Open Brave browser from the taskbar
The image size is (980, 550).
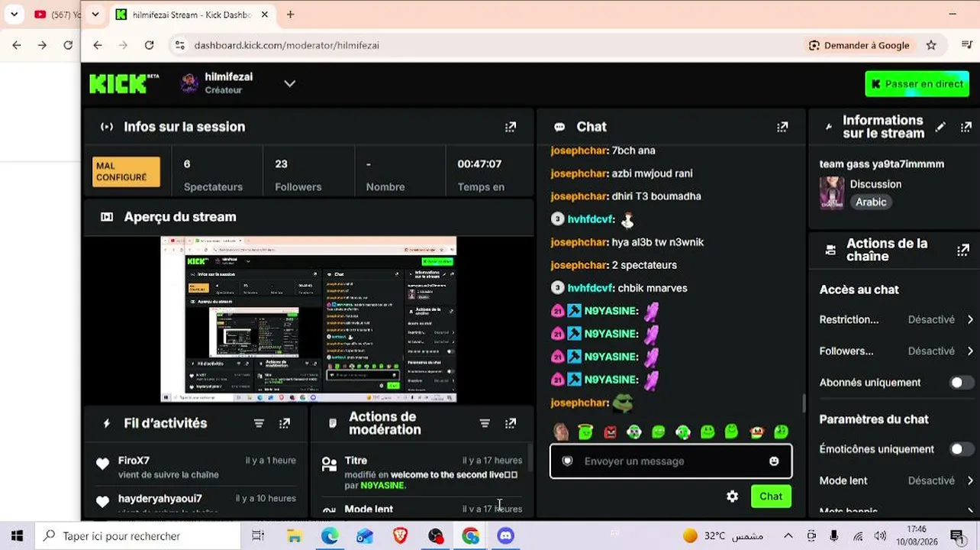click(x=400, y=536)
